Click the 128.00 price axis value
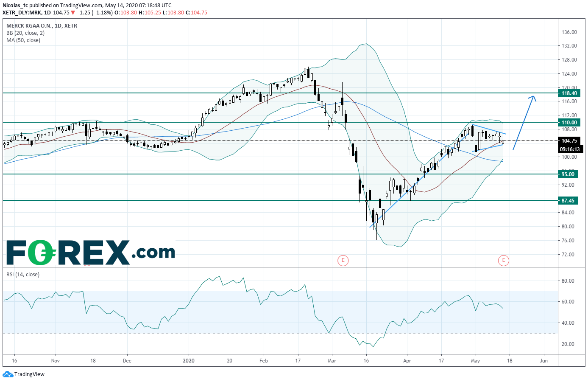588x382 pixels. point(569,59)
